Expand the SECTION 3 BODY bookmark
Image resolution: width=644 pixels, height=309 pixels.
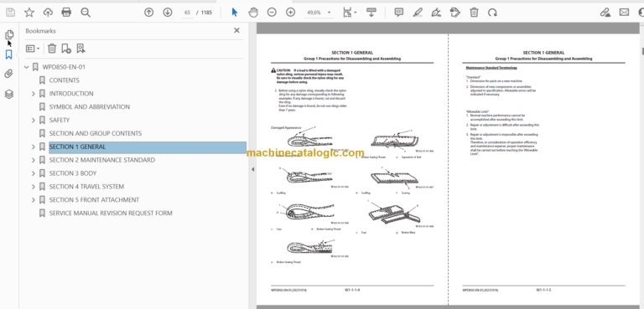[x=34, y=173]
